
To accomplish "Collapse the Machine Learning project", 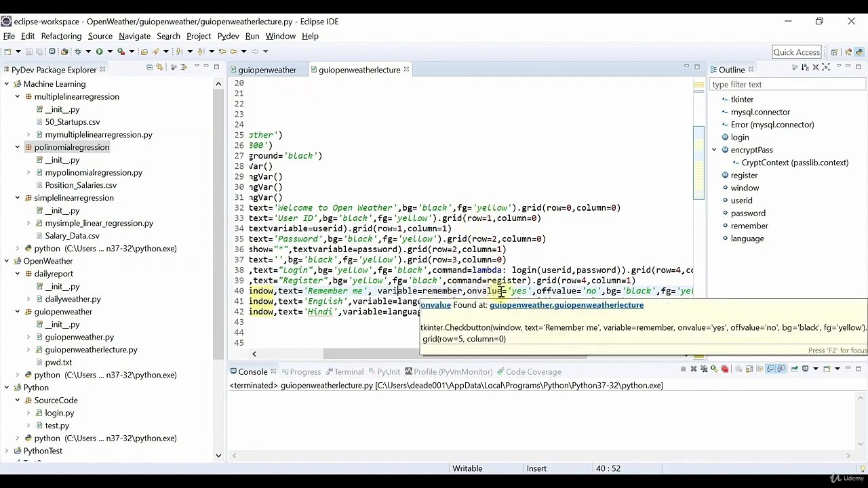I will pyautogui.click(x=7, y=84).
